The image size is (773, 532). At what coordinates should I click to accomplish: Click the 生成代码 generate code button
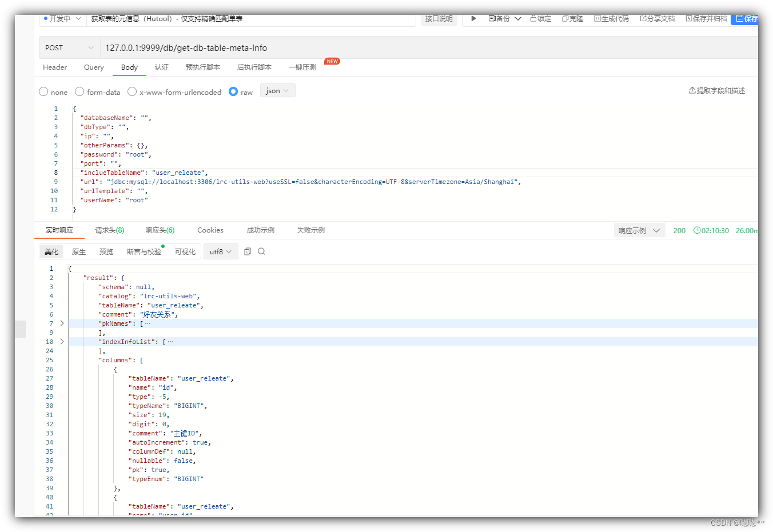611,19
